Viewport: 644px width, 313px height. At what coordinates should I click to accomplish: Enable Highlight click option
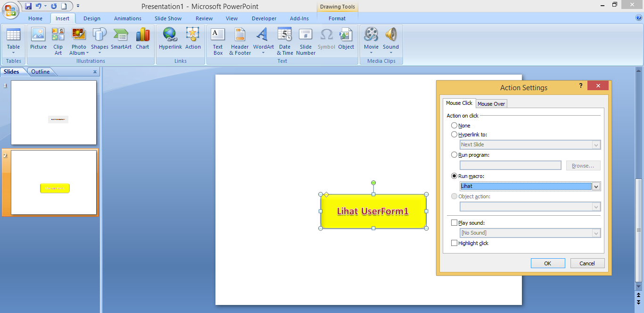pos(454,243)
